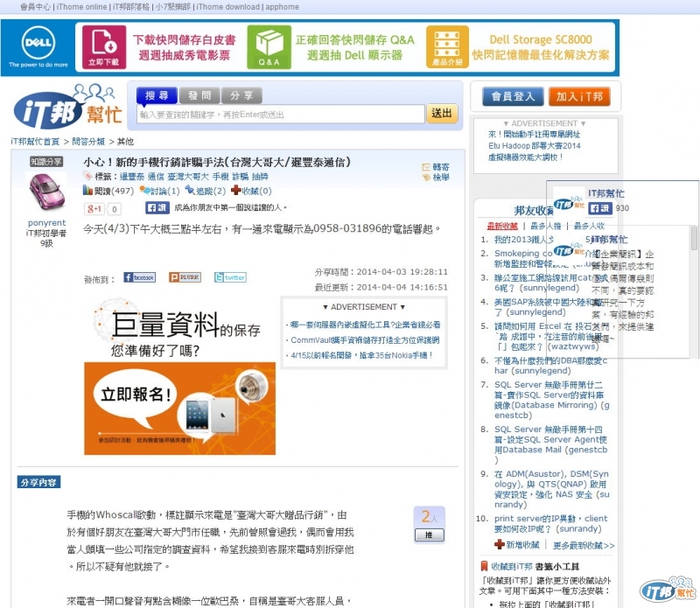Share the post to Plurk
The width and height of the screenshot is (700, 608).
[185, 277]
